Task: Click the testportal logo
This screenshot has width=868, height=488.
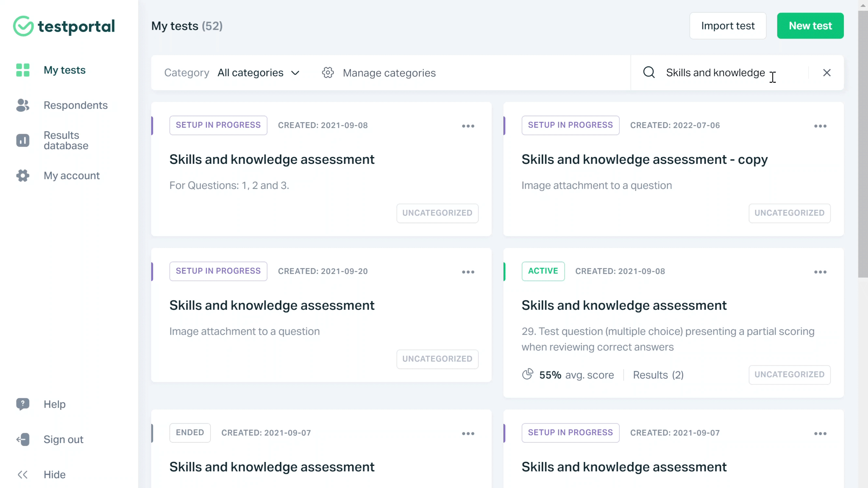Action: click(64, 26)
